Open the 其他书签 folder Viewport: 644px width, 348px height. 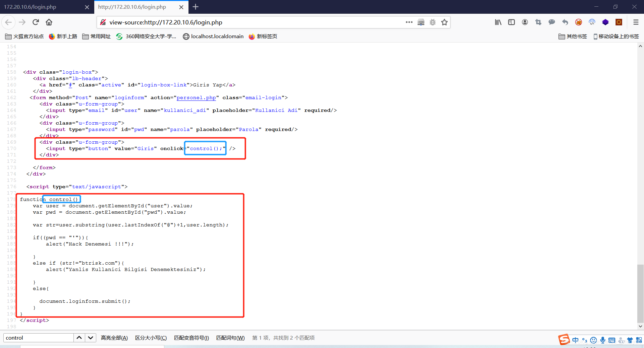573,36
